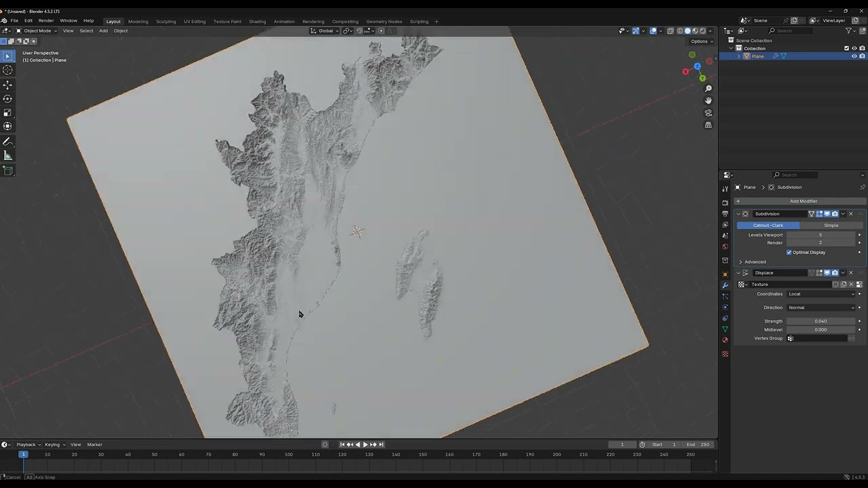The image size is (868, 488).
Task: Switch to the Shading workspace tab
Action: (258, 21)
